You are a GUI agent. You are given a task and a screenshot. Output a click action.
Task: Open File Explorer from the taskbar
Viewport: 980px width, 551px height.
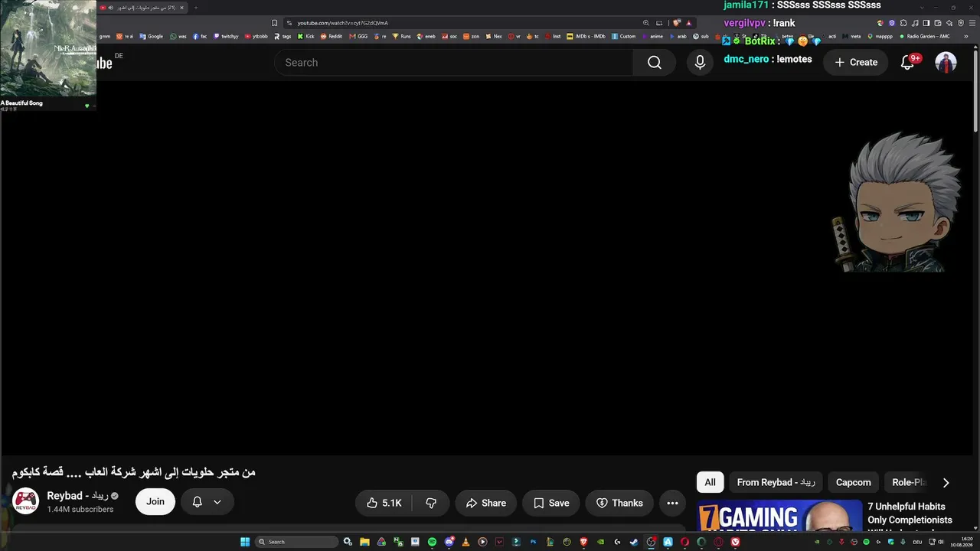(x=364, y=542)
